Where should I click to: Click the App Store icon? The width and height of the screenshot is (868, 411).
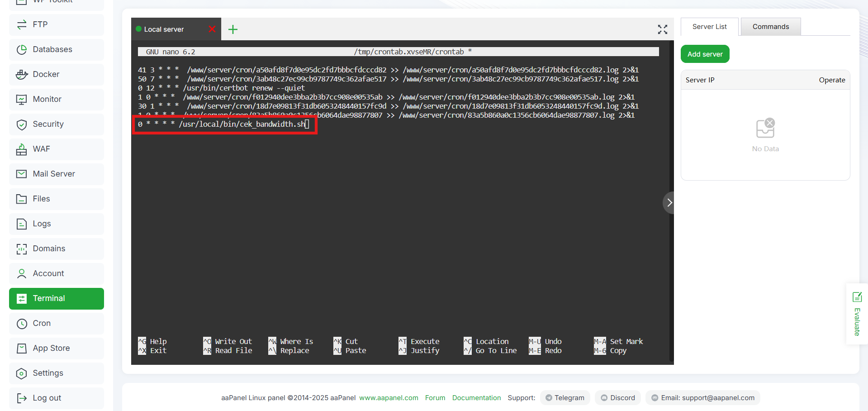[22, 348]
